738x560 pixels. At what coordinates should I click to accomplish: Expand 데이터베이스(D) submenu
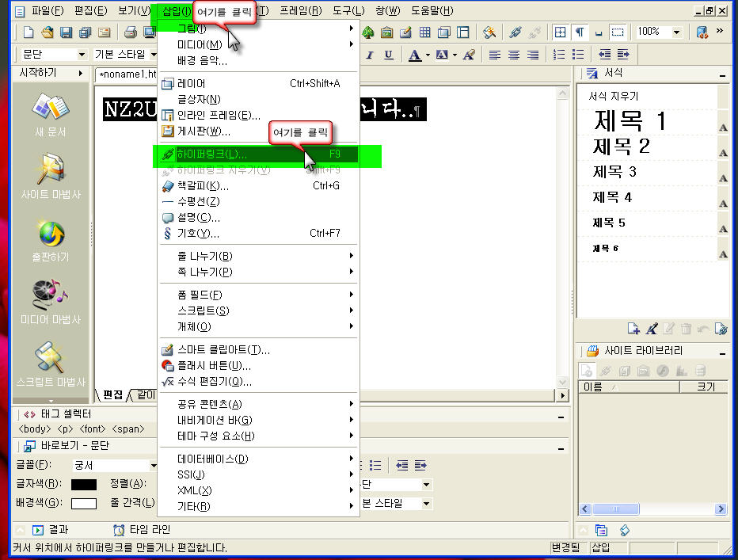pos(259,459)
